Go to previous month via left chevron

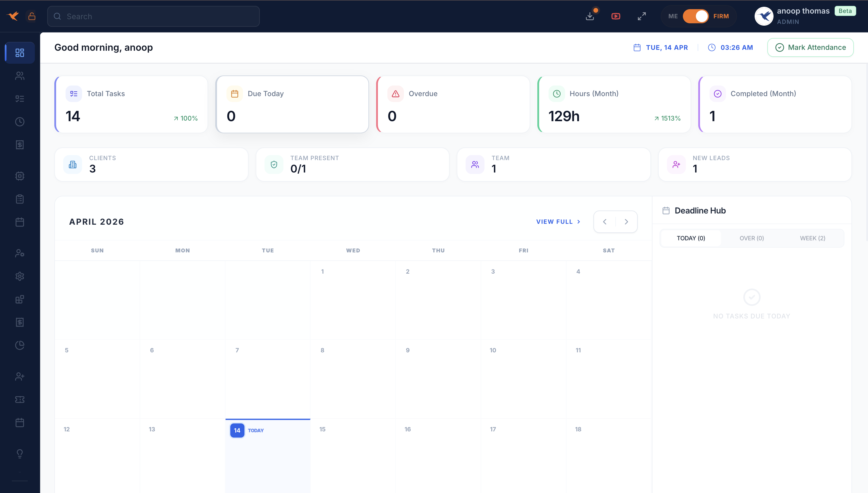(x=605, y=221)
